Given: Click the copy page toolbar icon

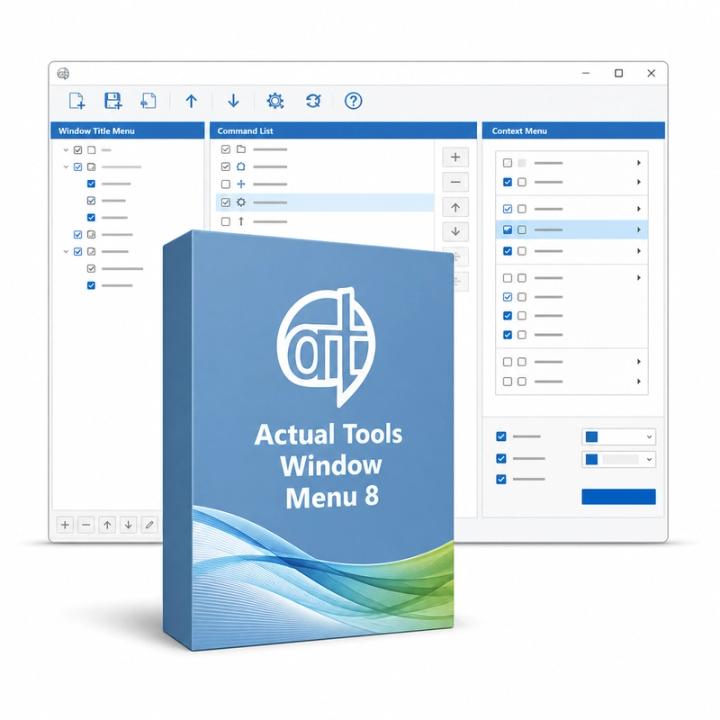Looking at the screenshot, I should click(x=148, y=101).
